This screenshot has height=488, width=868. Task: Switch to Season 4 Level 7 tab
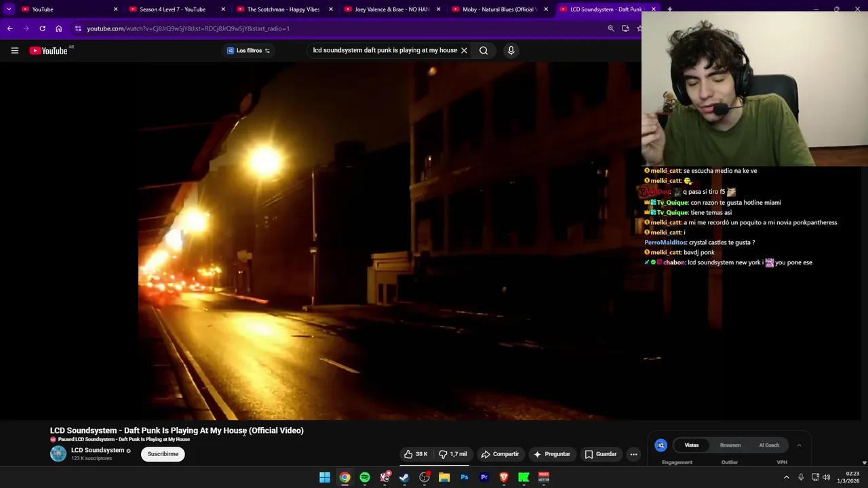pos(176,9)
